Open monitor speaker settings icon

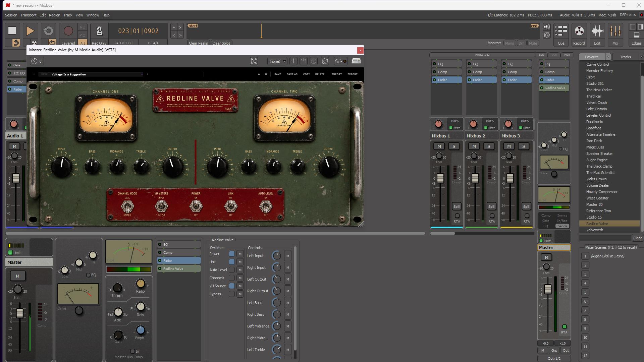pos(547,27)
